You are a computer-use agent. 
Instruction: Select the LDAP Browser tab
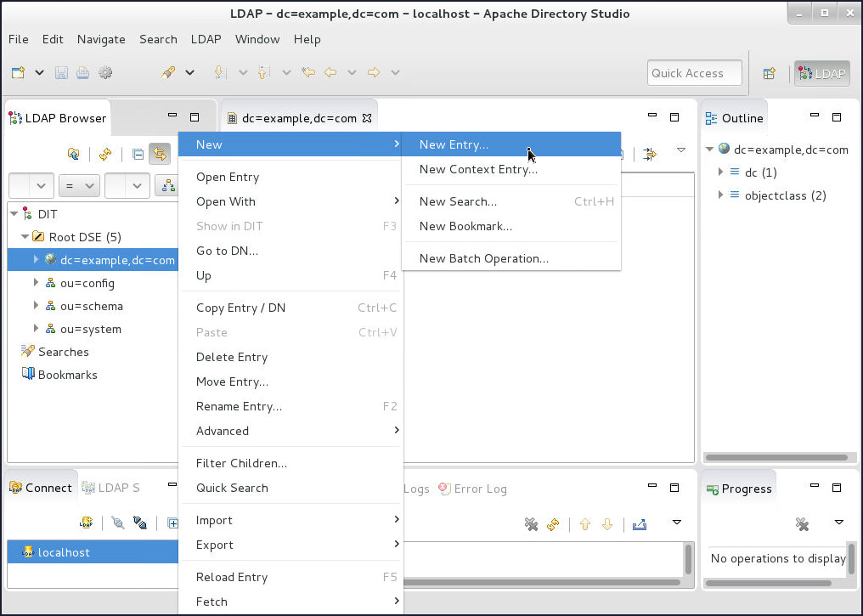[58, 118]
